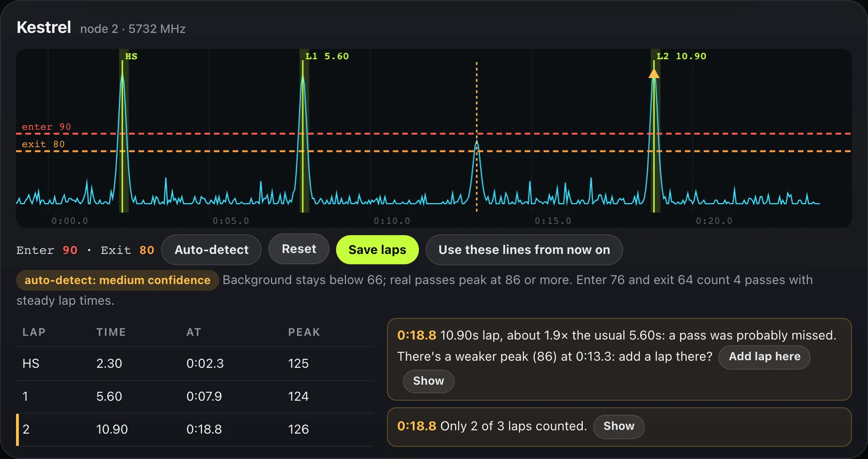Click the 0:07.9 timestamp in lap 1
This screenshot has width=868, height=459.
click(x=204, y=396)
